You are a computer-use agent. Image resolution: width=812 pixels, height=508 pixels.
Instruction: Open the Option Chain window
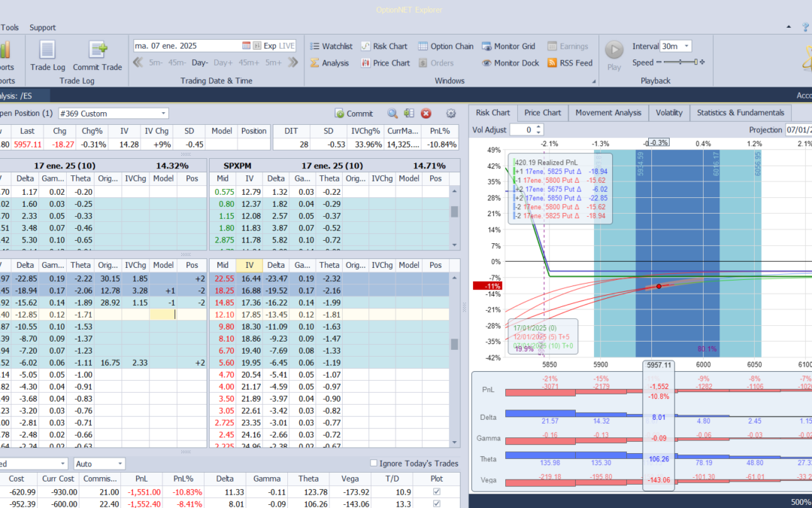coord(446,46)
